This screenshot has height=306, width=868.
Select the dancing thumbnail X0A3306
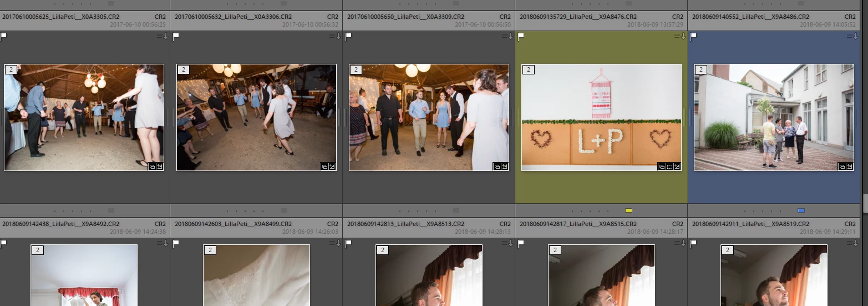pyautogui.click(x=256, y=117)
